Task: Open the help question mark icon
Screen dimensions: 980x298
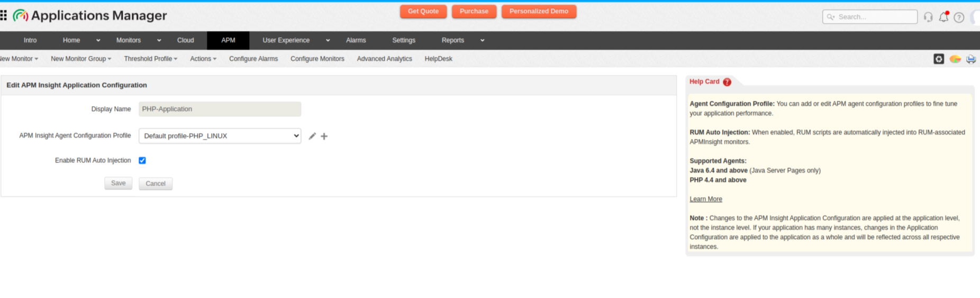Action: (959, 17)
